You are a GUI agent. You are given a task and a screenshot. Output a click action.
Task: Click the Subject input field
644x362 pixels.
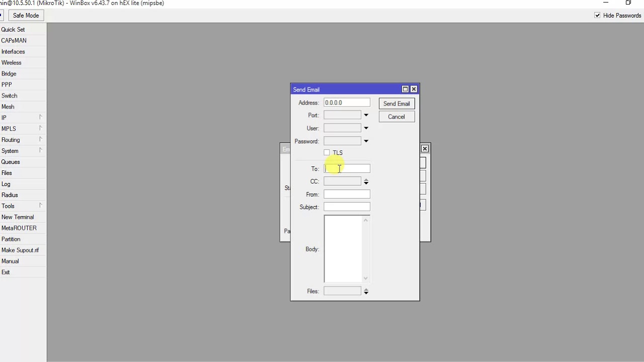[347, 207]
